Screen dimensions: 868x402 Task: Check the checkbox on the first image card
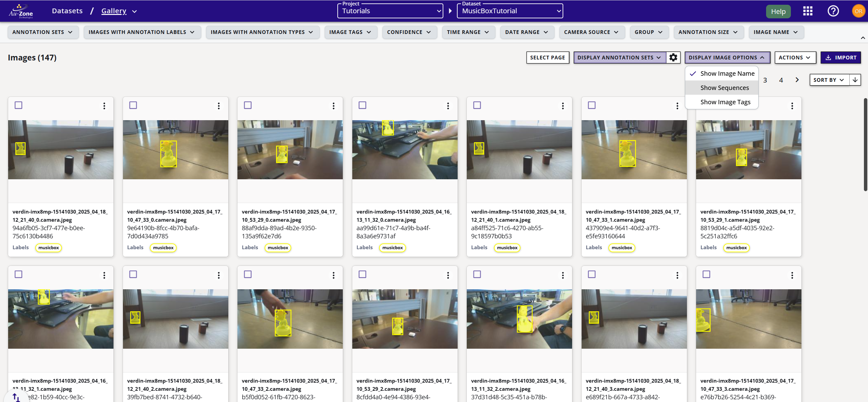[19, 105]
